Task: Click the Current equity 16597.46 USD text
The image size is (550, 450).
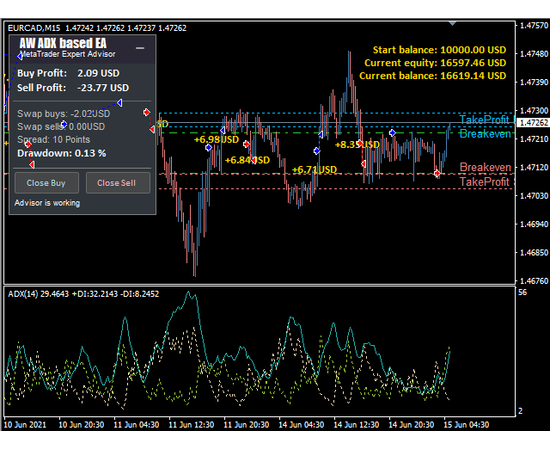Action: tap(435, 63)
